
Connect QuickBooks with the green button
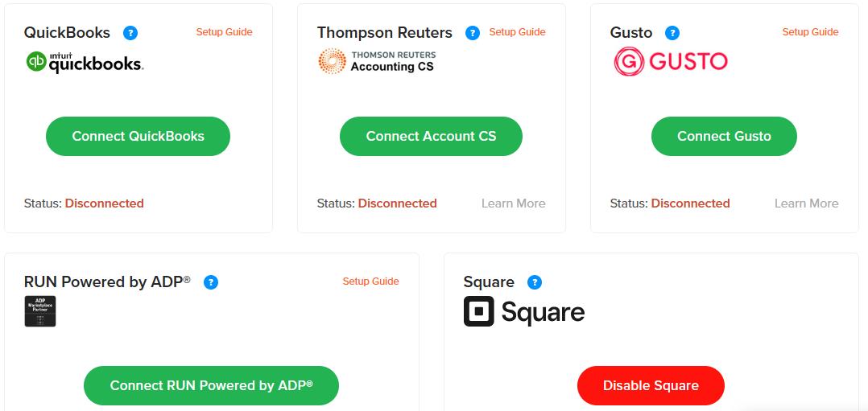point(138,136)
